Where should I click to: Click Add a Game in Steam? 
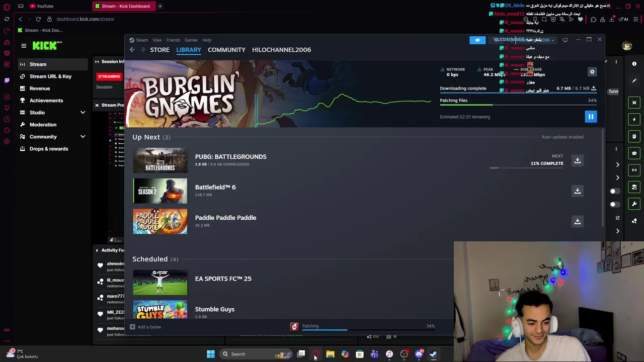click(x=145, y=327)
